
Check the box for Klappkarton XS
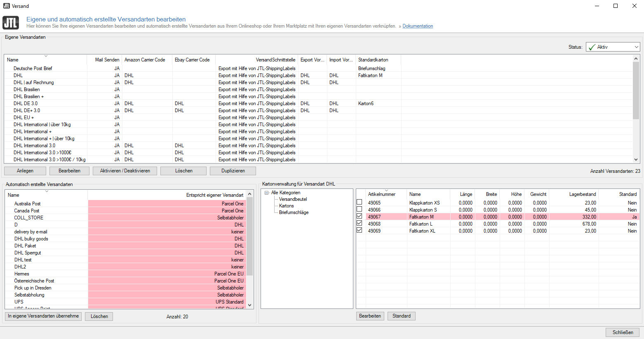click(360, 202)
